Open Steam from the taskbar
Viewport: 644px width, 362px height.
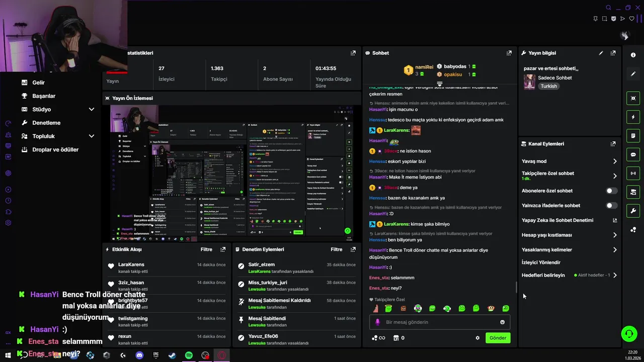(x=172, y=355)
